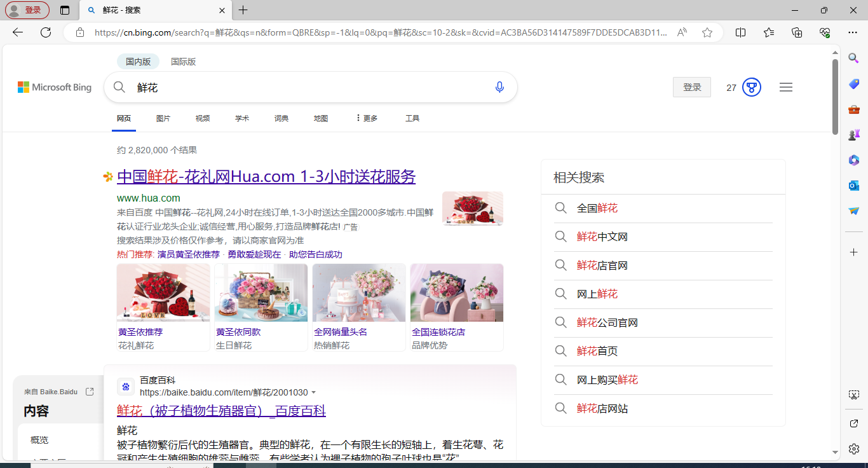Open Edge sidebar Search icon
This screenshot has height=468, width=868.
click(854, 58)
